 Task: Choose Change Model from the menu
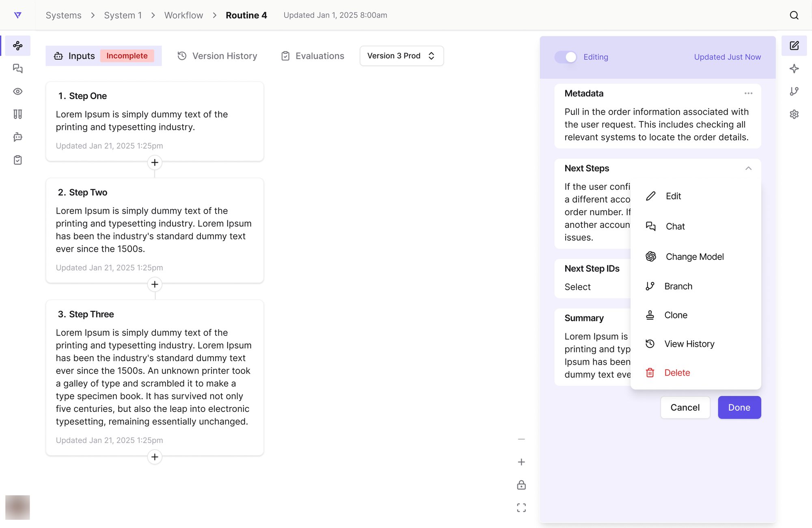(695, 257)
